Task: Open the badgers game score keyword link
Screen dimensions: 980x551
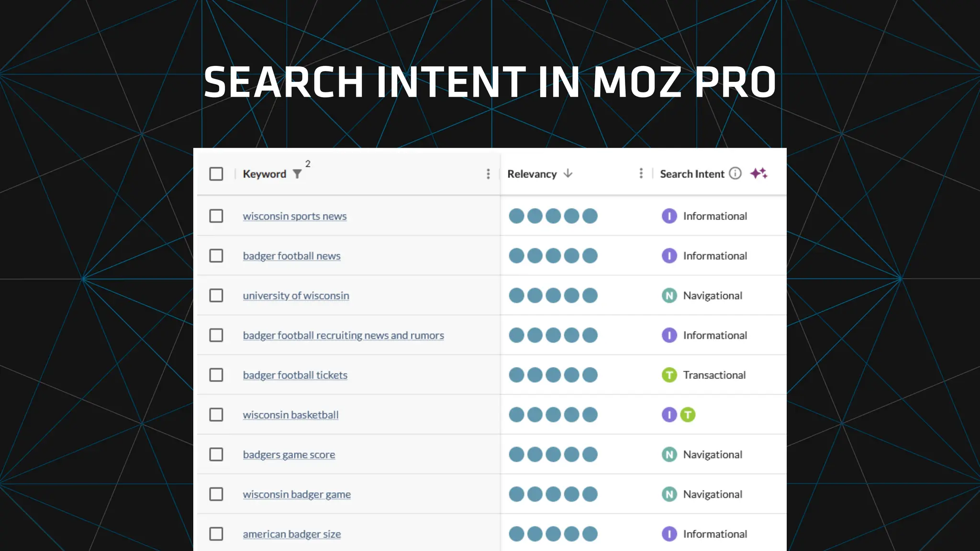Action: tap(289, 454)
